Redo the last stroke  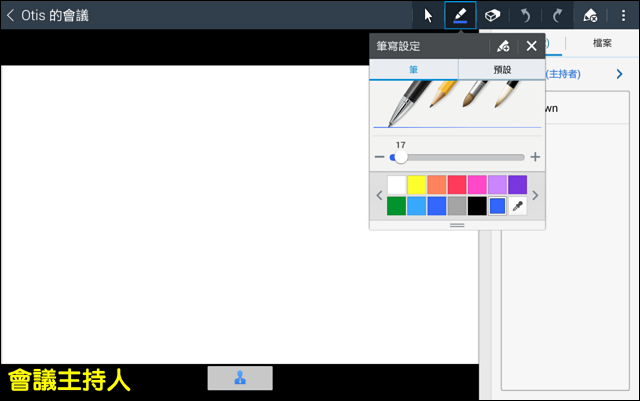557,16
